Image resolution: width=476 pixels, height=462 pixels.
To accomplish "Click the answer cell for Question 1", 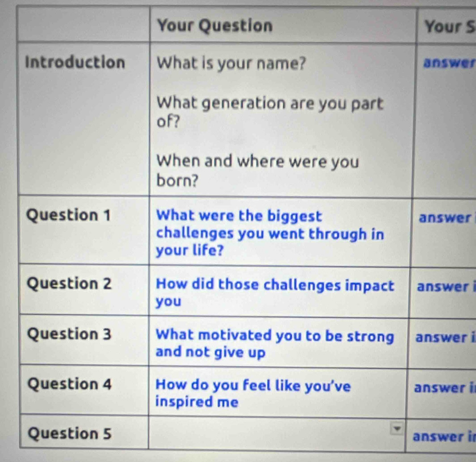I will pos(443,218).
